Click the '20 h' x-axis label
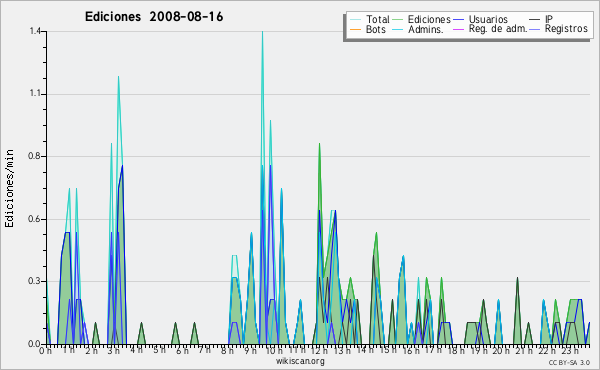Viewport: 600px width, 370px height. pyautogui.click(x=501, y=350)
